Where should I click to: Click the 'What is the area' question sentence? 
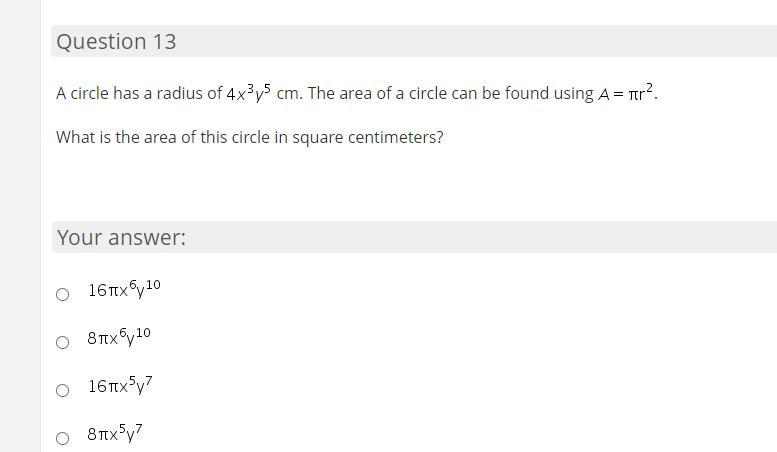(250, 137)
